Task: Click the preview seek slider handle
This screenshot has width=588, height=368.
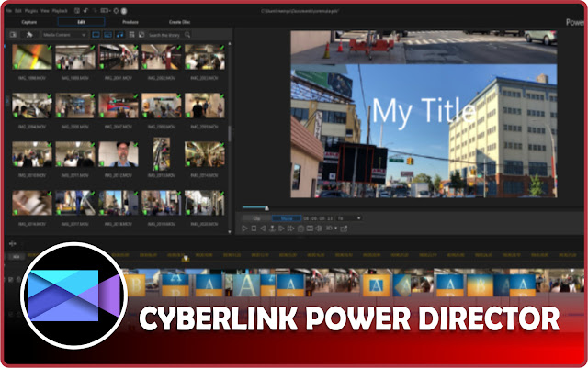Action: [266, 207]
